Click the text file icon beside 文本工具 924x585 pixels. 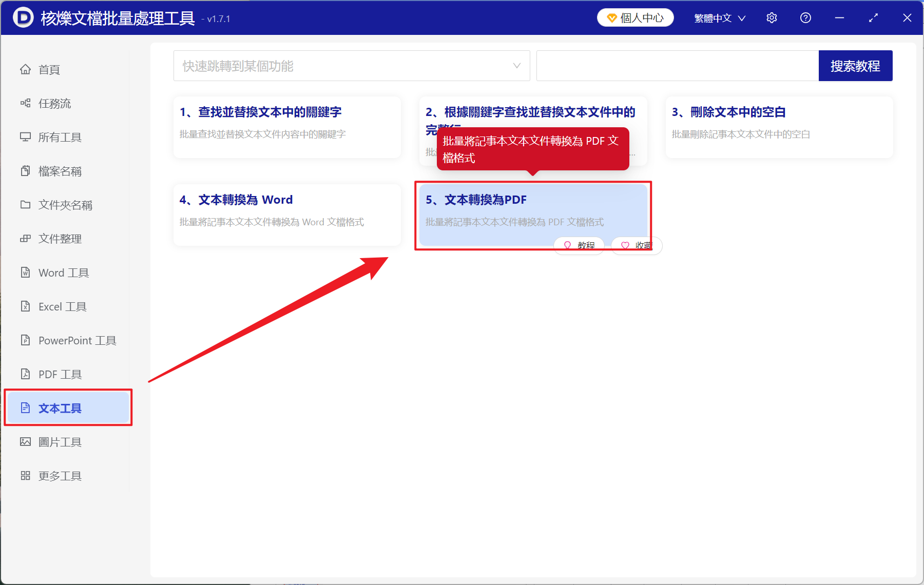25,408
